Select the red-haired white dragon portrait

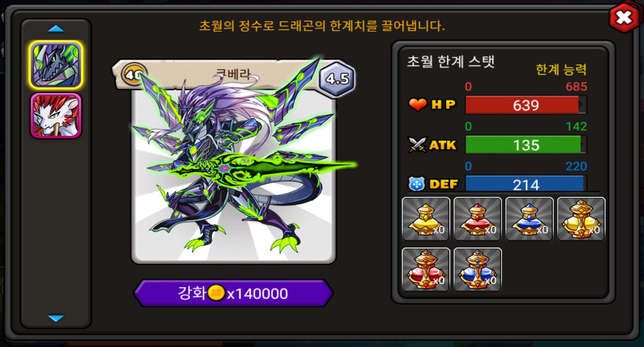point(56,115)
